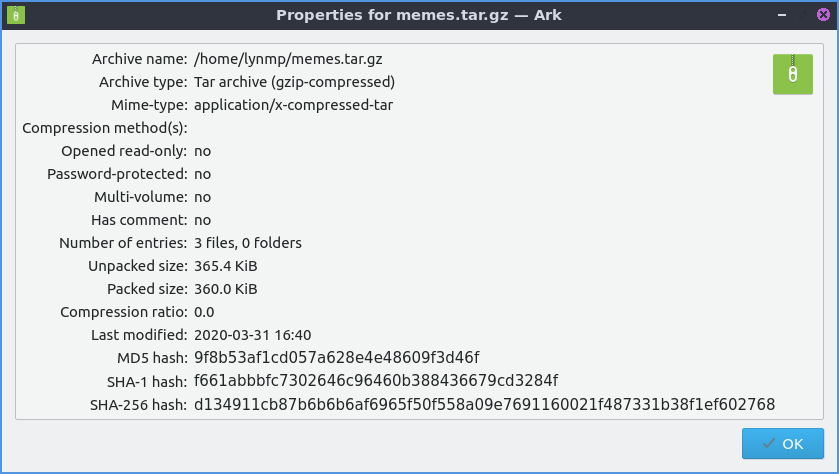Click the application/x-compressed-tar mime-type value
This screenshot has height=474, width=839.
(293, 105)
